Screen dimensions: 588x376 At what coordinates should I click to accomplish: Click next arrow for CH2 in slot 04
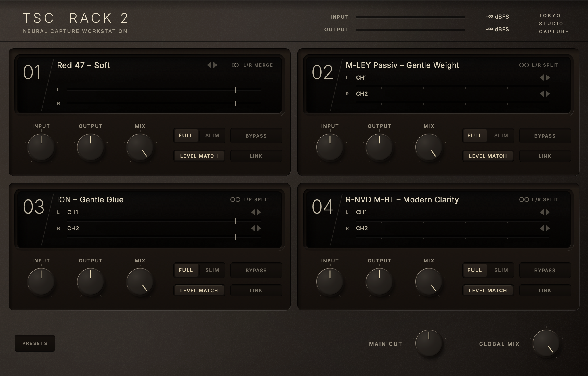tap(548, 228)
